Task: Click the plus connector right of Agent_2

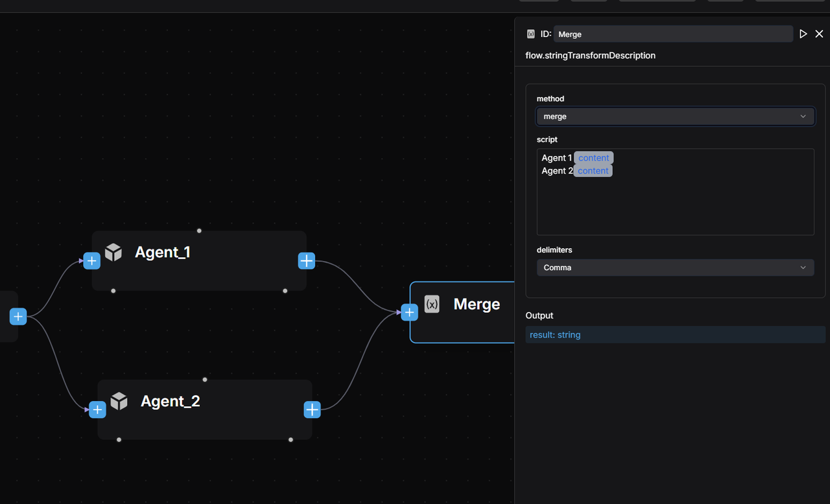Action: point(312,409)
